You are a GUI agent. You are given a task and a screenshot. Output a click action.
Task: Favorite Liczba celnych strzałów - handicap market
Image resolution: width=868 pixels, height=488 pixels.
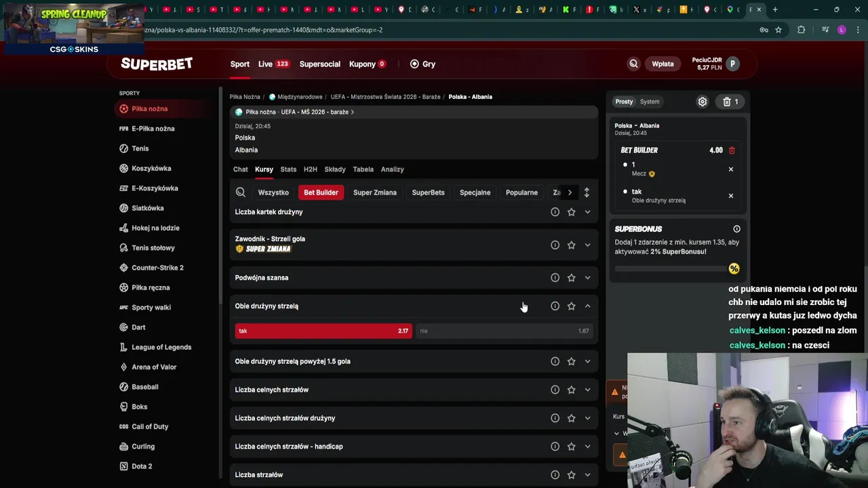click(571, 447)
